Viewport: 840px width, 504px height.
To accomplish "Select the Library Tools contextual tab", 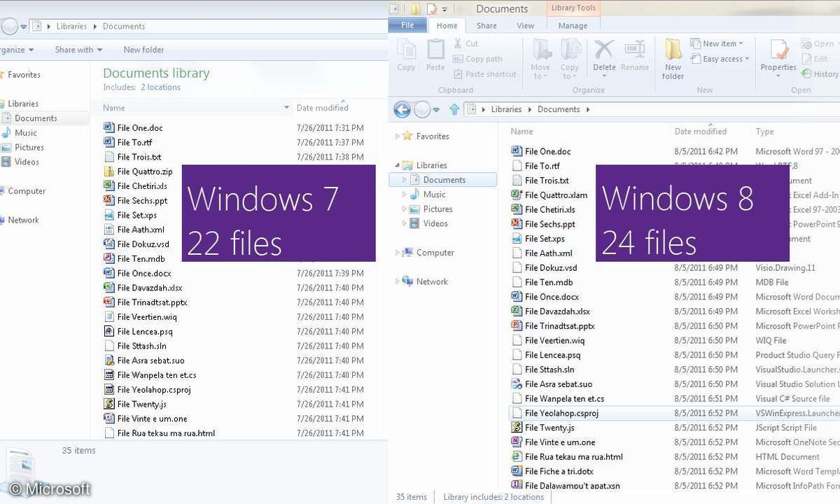I will (573, 8).
